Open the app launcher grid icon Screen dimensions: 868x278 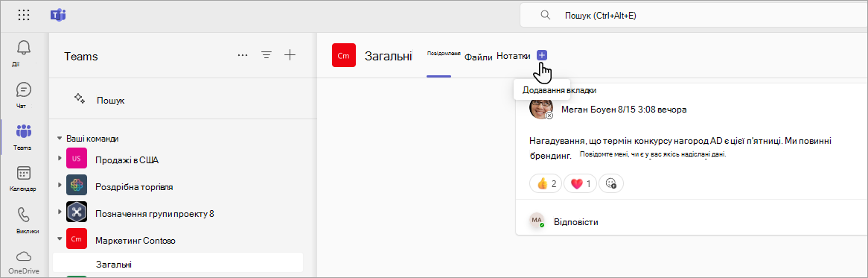pos(24,15)
